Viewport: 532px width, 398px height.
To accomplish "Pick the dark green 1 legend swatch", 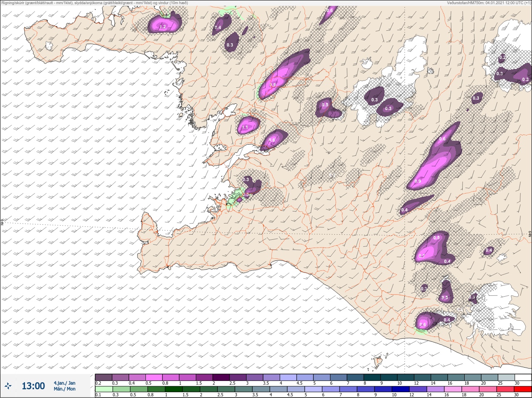I will (173, 389).
